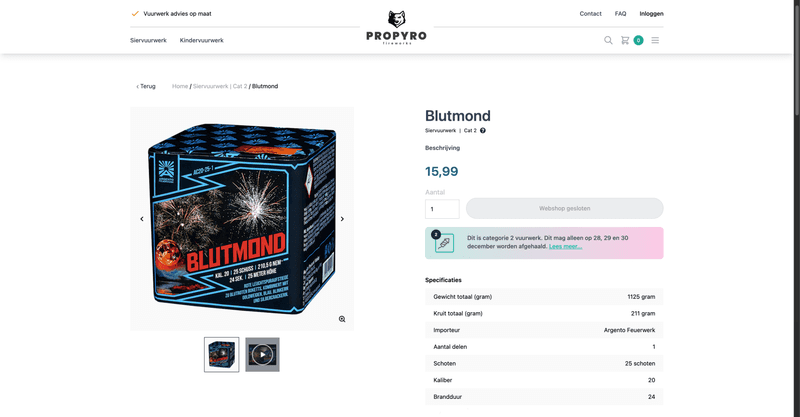Open the FAQ page

pyautogui.click(x=620, y=14)
